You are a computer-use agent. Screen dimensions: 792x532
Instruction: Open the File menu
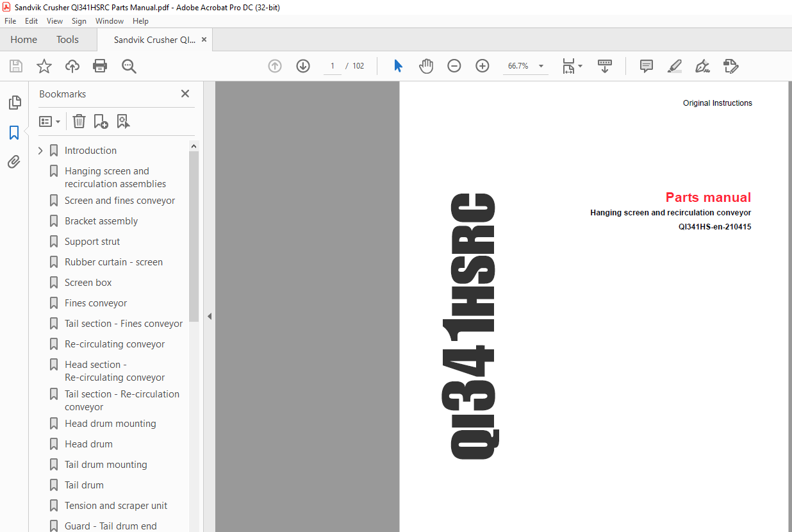click(10, 21)
